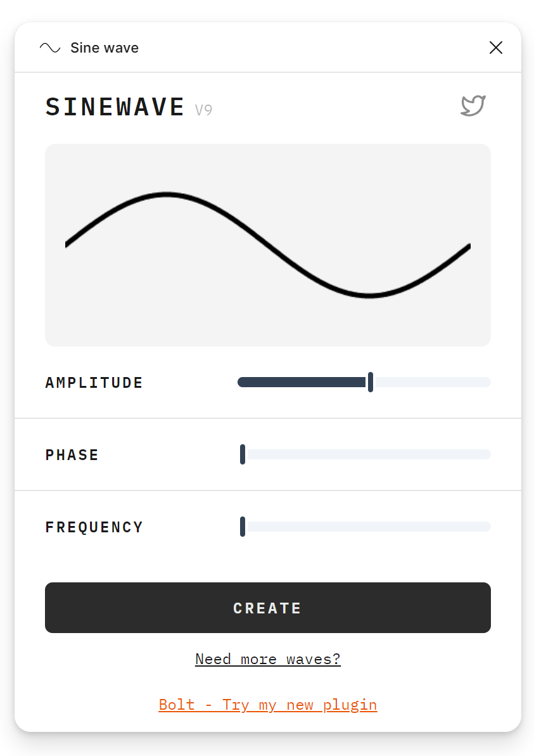Click the PHASE slider thumb
The width and height of the screenshot is (534, 756).
pyautogui.click(x=243, y=454)
